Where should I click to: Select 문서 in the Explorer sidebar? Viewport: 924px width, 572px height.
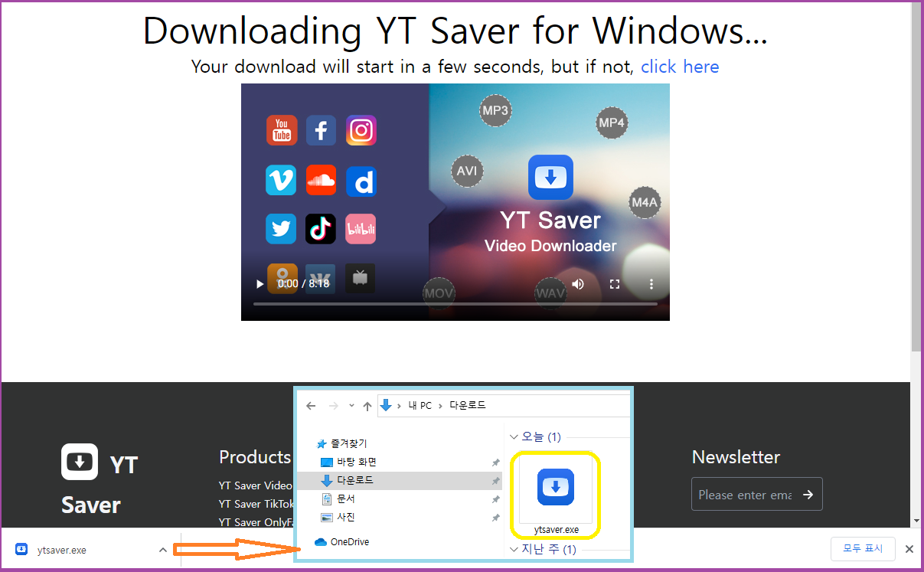(x=346, y=498)
